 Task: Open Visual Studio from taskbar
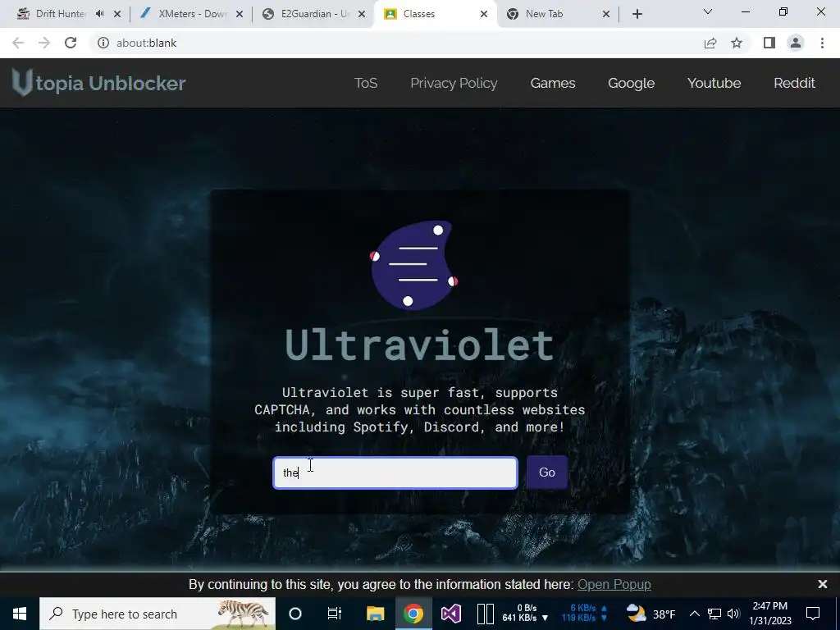coord(450,614)
